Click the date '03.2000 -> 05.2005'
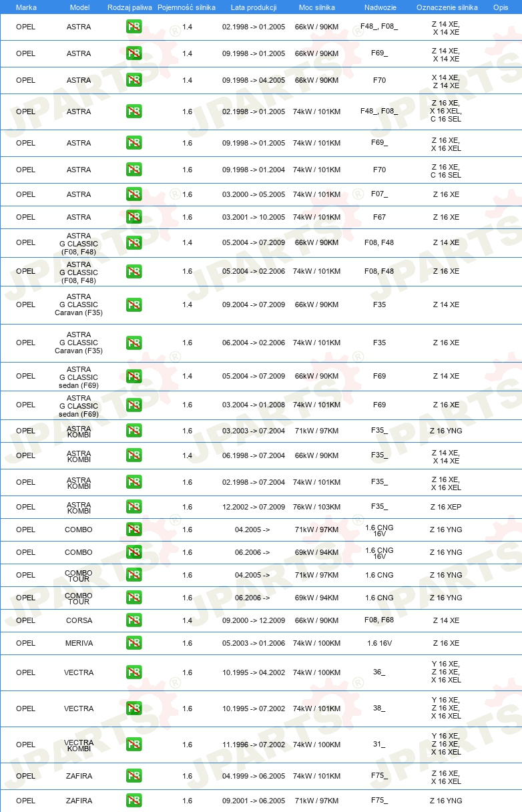This screenshot has height=812, width=522. (x=254, y=194)
